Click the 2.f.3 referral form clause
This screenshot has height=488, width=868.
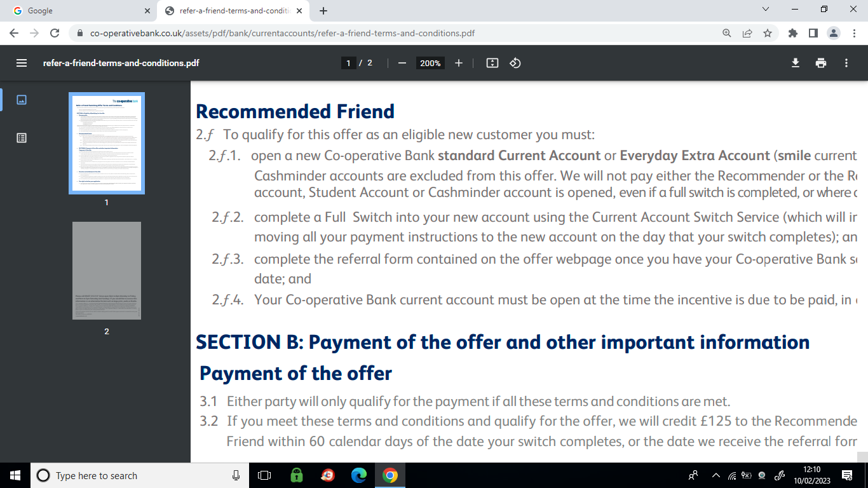534,269
